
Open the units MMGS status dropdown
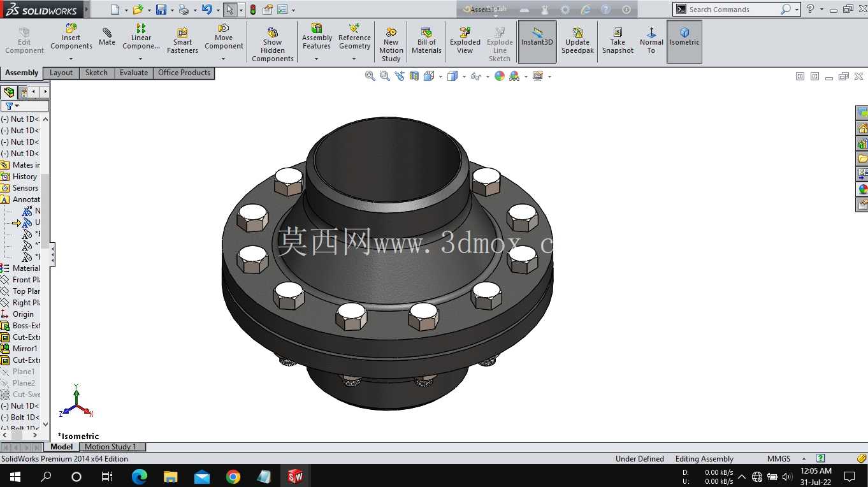click(804, 459)
